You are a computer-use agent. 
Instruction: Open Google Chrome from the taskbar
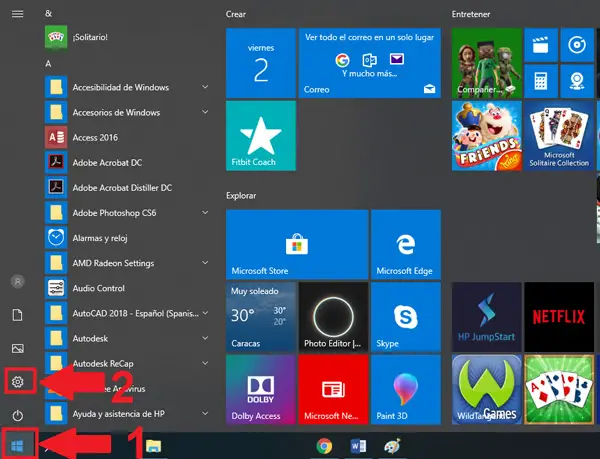click(x=324, y=446)
